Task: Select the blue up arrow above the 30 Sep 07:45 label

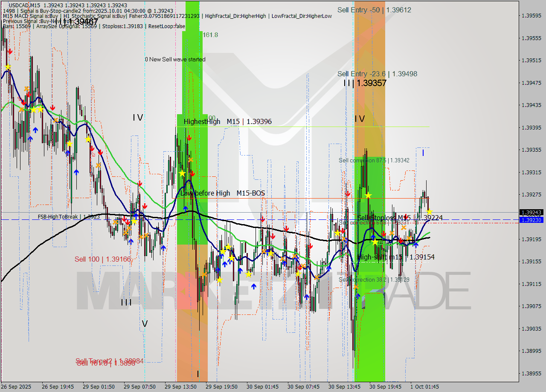Action: 307,297
